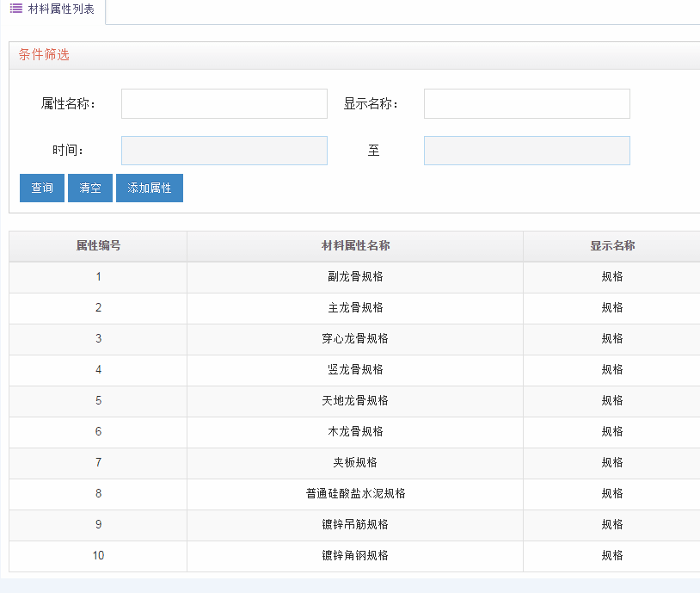Screen dimensions: 700x593
Task: Click attribute number 4 cell
Action: [x=98, y=370]
